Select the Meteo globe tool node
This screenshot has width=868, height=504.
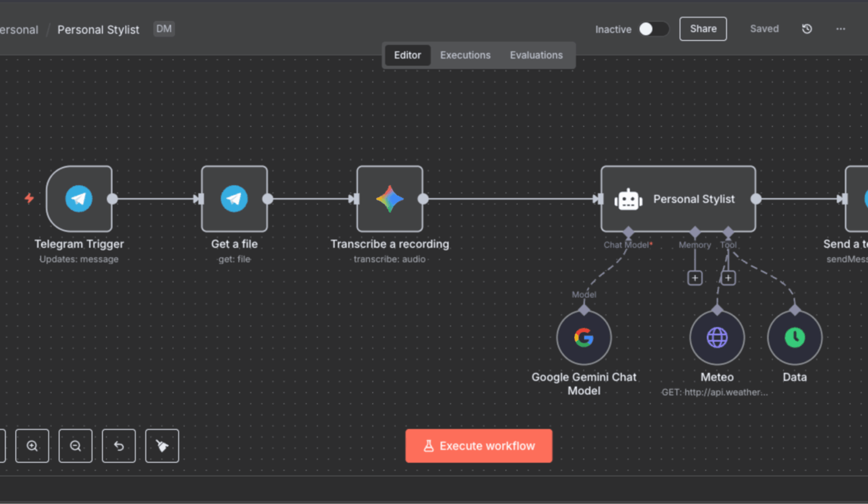point(717,338)
